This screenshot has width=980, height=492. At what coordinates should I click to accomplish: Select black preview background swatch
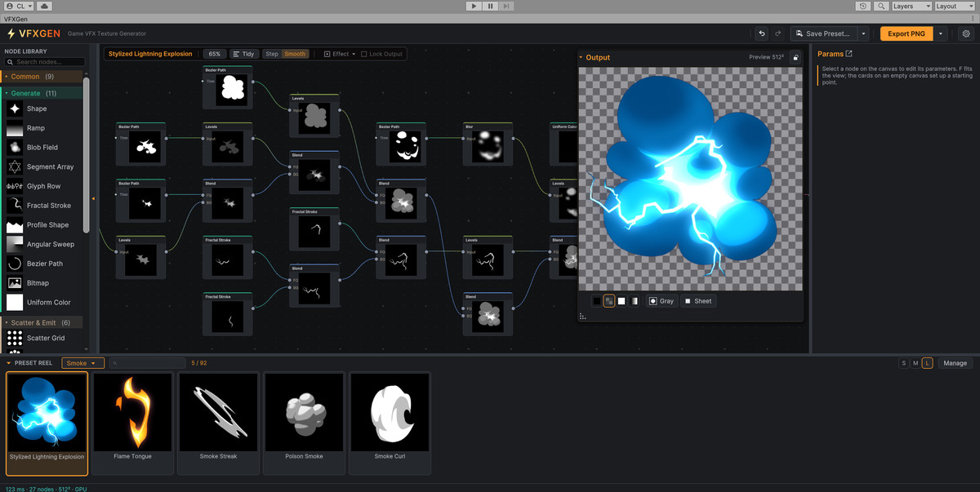pos(597,301)
